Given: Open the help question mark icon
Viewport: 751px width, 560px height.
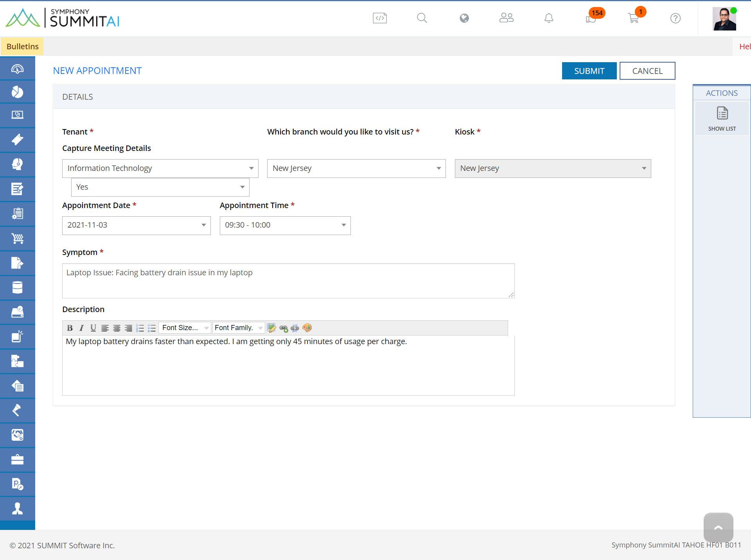Looking at the screenshot, I should 675,18.
